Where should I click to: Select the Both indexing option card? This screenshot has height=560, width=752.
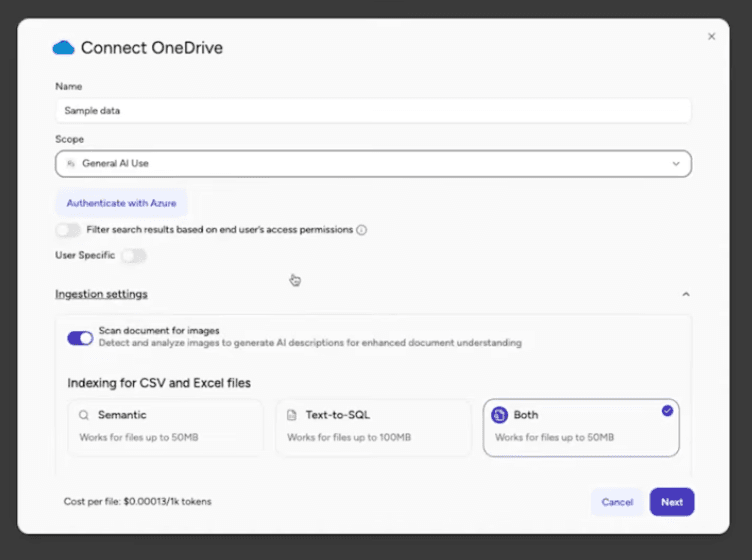click(581, 428)
